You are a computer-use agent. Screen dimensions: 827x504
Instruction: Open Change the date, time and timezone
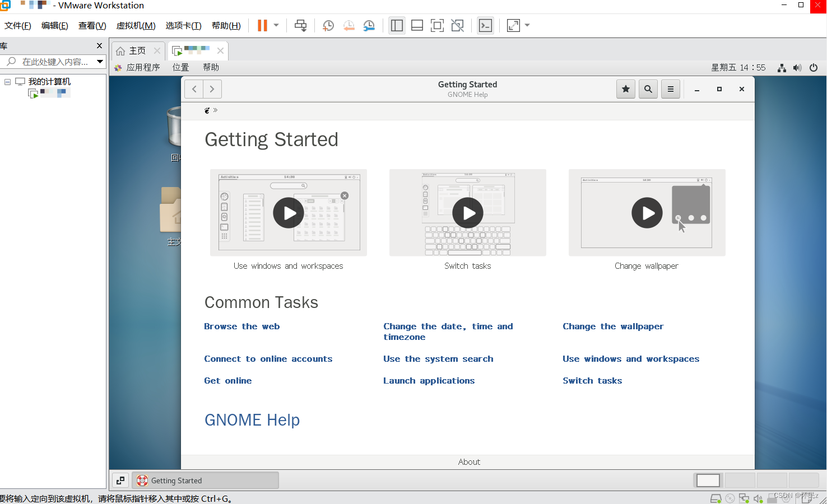(x=448, y=332)
